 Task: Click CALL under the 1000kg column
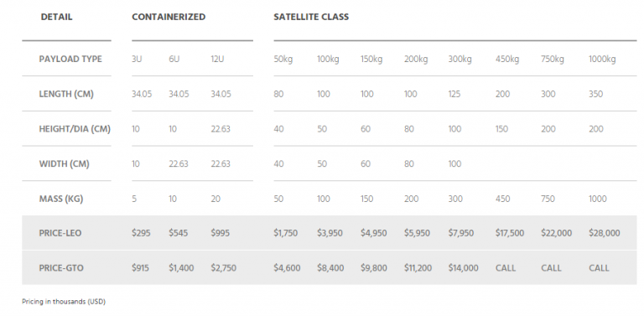tap(599, 268)
